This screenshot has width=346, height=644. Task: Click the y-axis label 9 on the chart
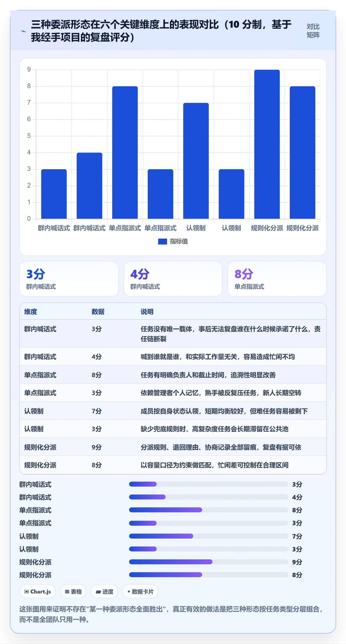[x=29, y=69]
